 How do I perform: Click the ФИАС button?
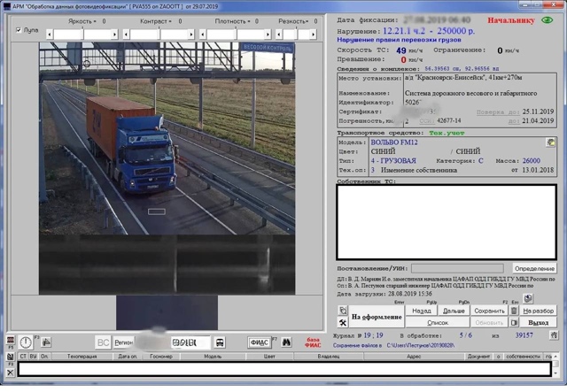[260, 342]
